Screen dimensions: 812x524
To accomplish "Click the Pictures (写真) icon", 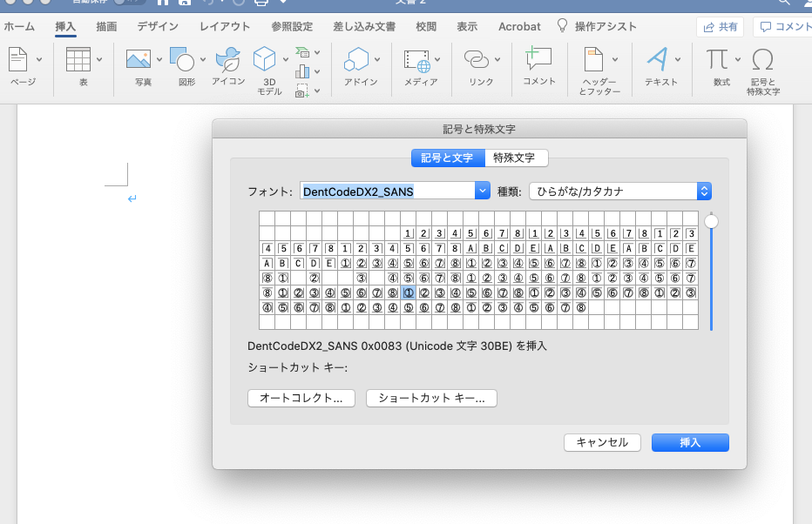I will tap(139, 59).
